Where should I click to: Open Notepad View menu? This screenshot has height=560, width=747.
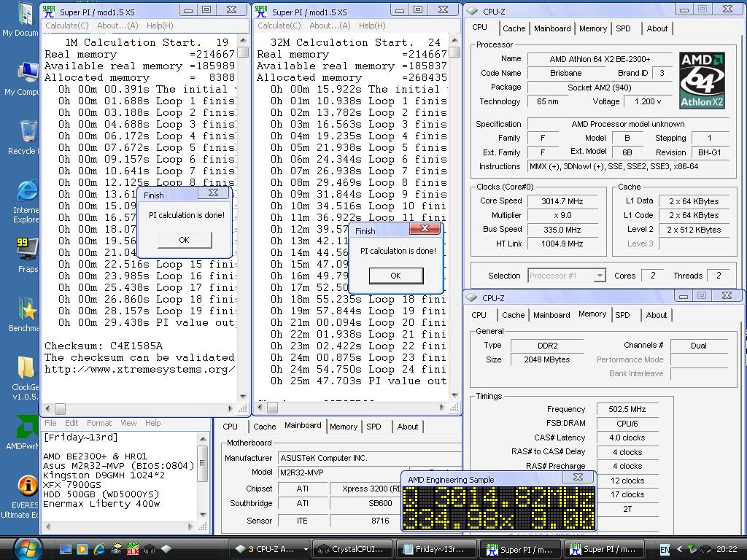pyautogui.click(x=128, y=423)
